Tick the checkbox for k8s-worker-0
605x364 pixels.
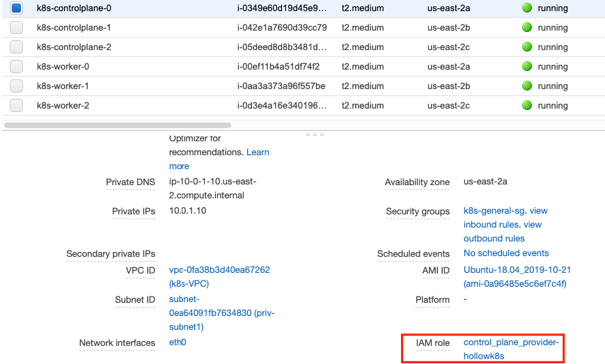(x=17, y=67)
